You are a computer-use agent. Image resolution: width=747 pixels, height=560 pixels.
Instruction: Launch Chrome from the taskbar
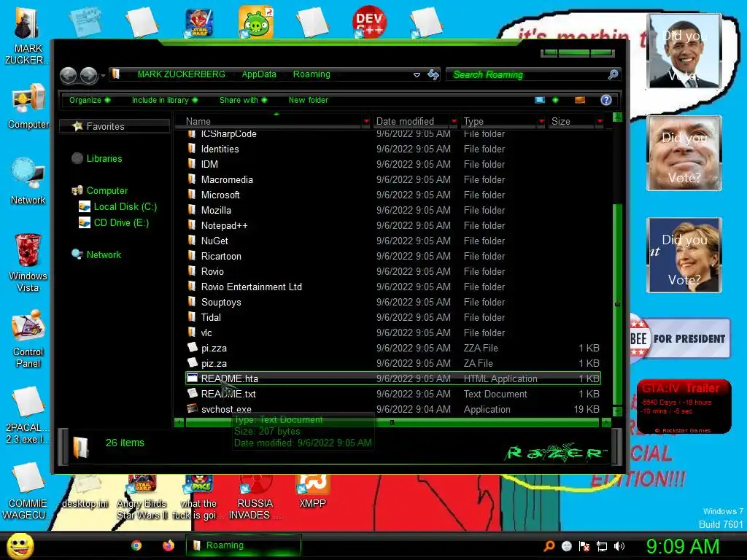click(136, 545)
